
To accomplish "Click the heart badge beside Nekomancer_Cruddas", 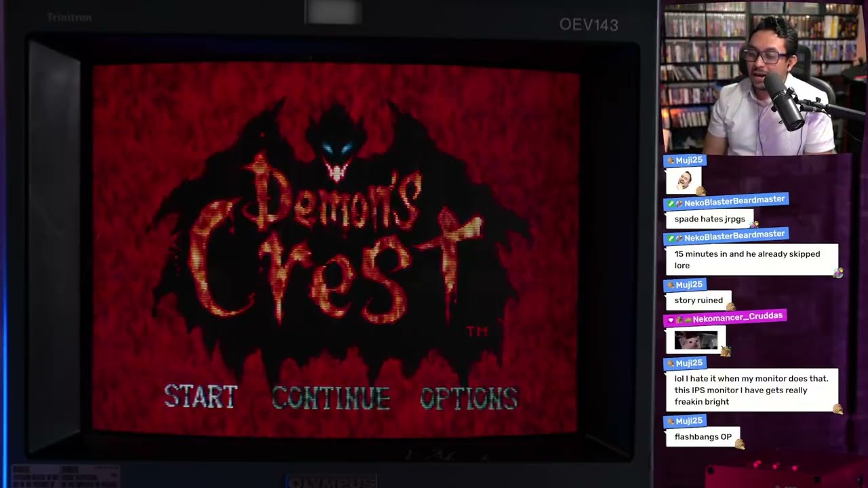I will (671, 319).
